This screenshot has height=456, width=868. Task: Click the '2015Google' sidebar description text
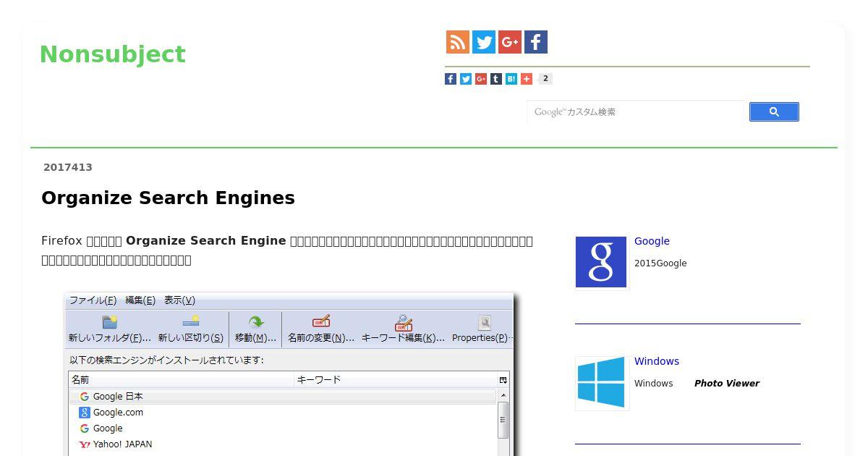(x=660, y=263)
